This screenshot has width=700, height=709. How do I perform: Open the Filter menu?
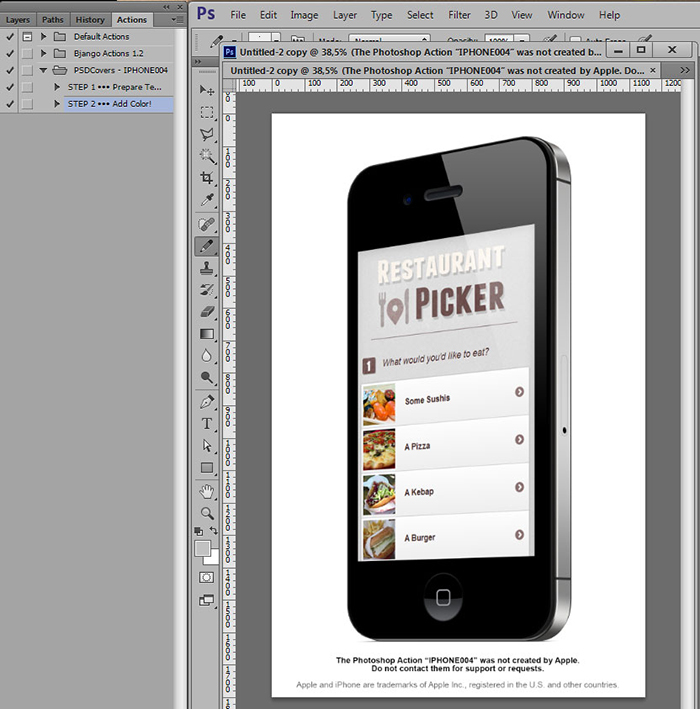click(459, 15)
